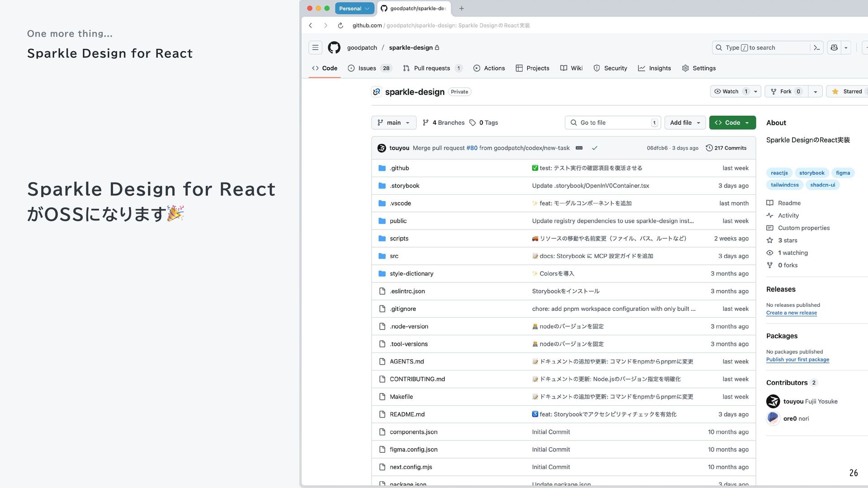Open the green Code dropdown
Viewport: 868px width, 488px height.
[732, 122]
